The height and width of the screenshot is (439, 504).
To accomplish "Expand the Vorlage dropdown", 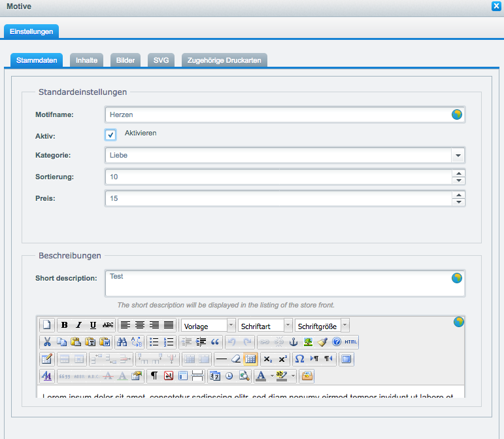I will point(231,325).
